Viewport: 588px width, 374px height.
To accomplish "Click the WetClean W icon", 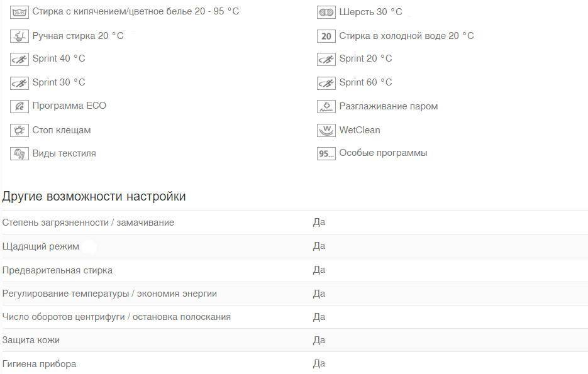I will click(x=326, y=130).
